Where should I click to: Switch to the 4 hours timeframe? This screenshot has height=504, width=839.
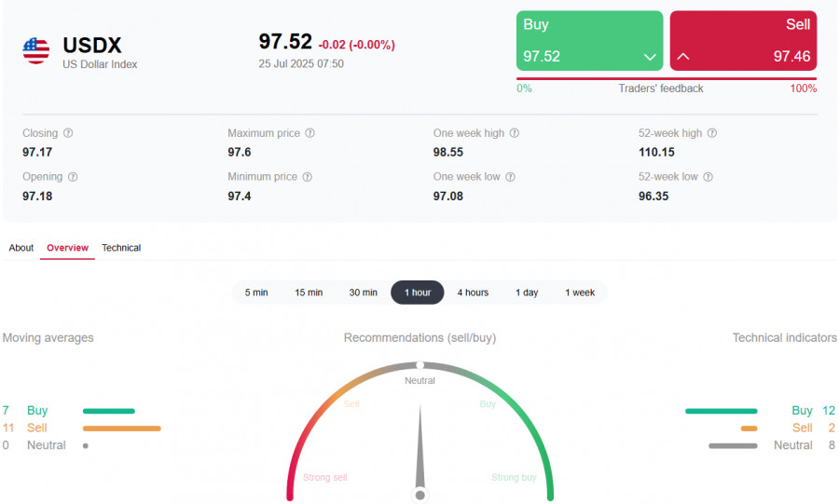click(473, 293)
